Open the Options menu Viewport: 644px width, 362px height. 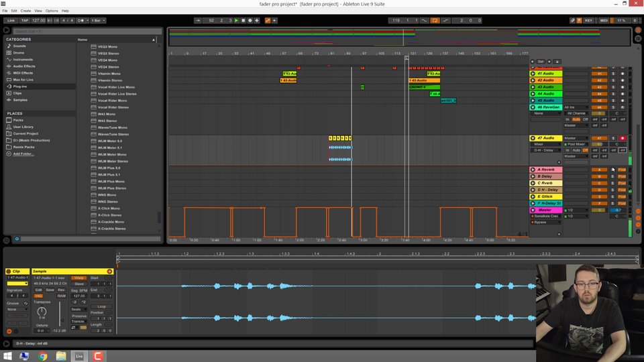coord(52,11)
